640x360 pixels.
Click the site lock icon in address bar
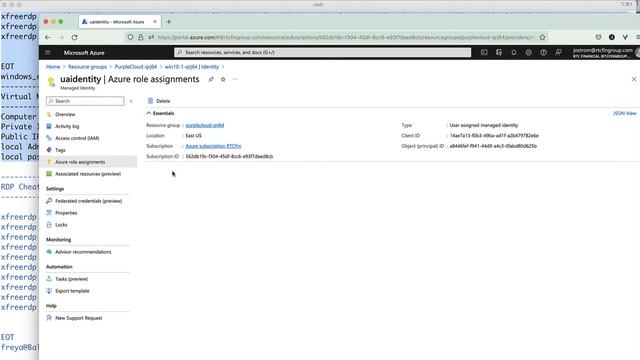coord(141,37)
